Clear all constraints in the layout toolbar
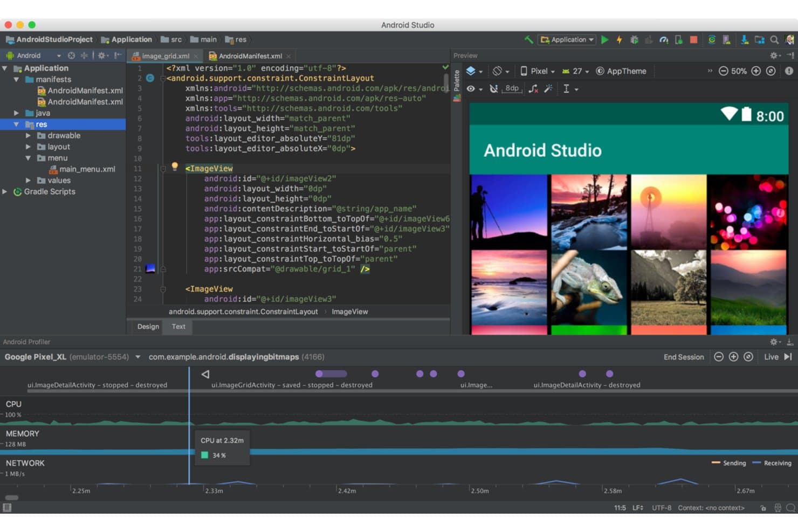 pos(533,89)
